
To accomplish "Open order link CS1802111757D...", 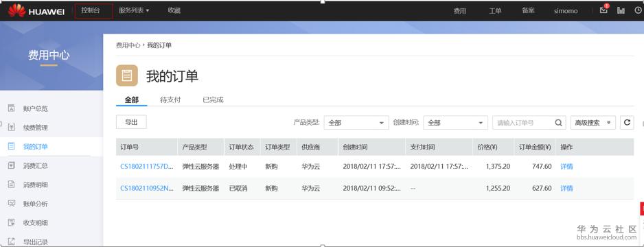I will (x=147, y=167).
